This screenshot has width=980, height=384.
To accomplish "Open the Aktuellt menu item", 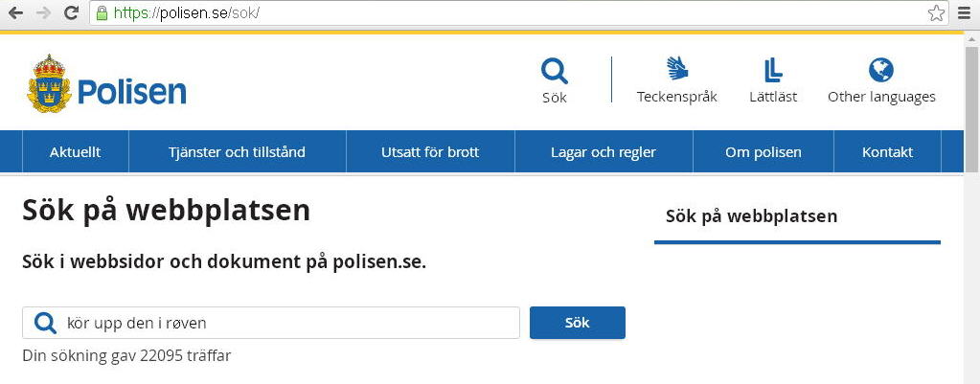I will pyautogui.click(x=75, y=151).
